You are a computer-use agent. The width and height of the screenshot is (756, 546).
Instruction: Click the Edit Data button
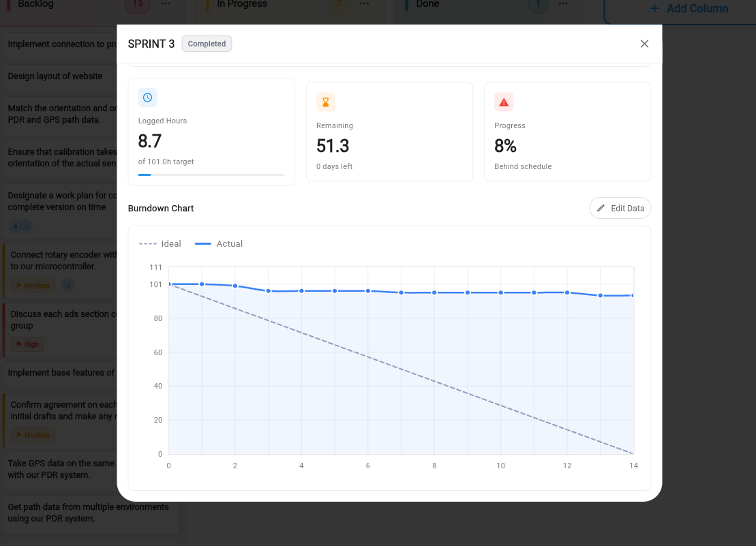tap(620, 208)
